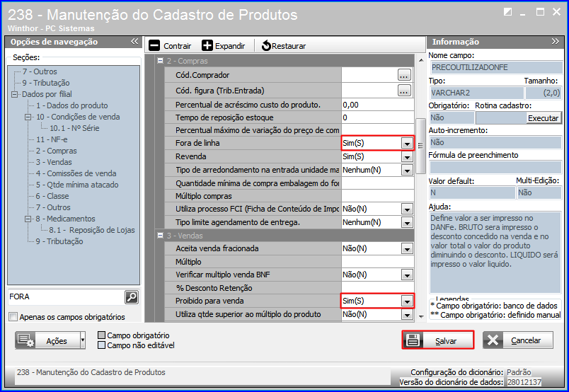
Task: Click Nome campo field PRECOUTILIZADONFE
Action: (x=496, y=67)
